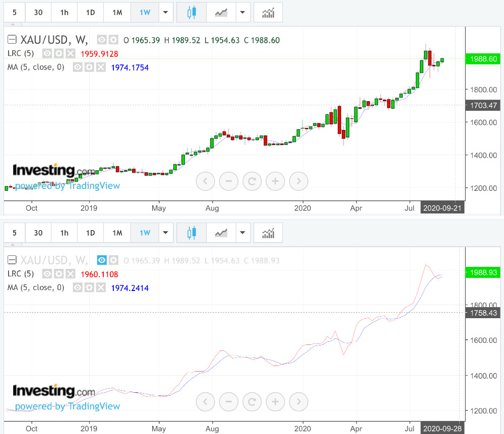
Task: Zoom in using plus button on top chart
Action: pos(275,181)
